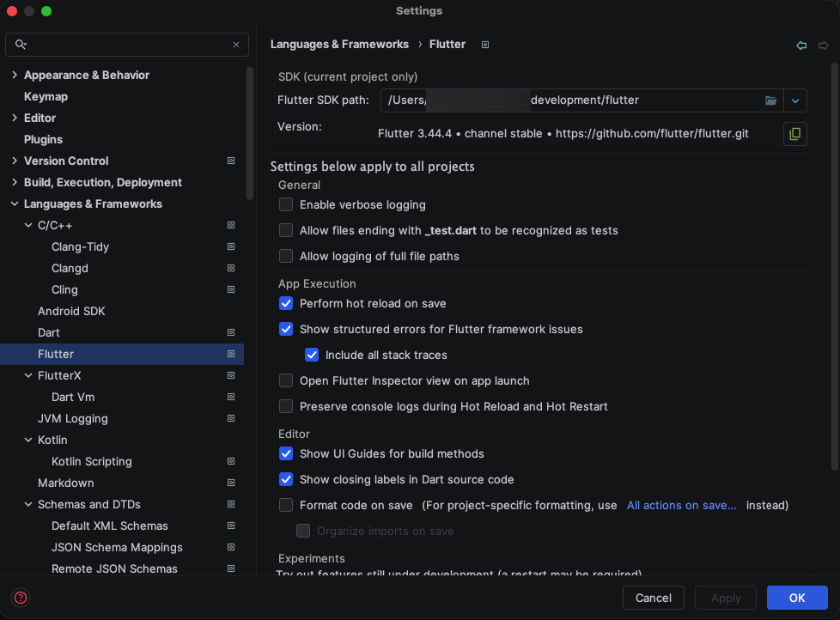The height and width of the screenshot is (620, 840).
Task: Click project icon next to Schemas and DTDs
Action: pos(231,504)
